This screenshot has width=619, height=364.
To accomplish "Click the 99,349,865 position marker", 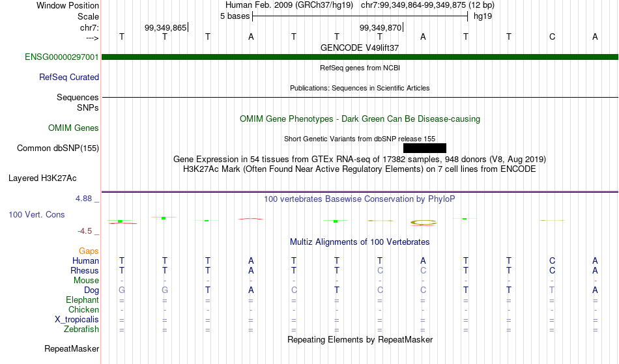I will (x=166, y=27).
